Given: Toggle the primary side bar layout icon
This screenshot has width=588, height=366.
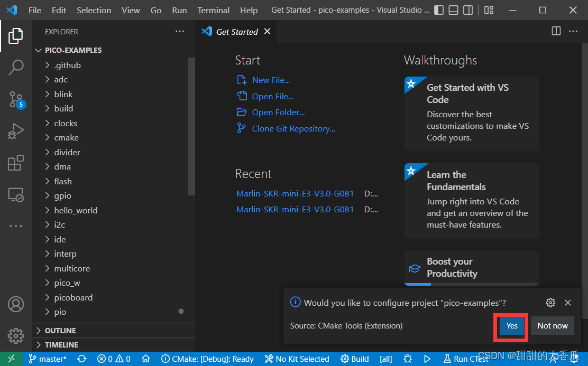Looking at the screenshot, I should (438, 10).
